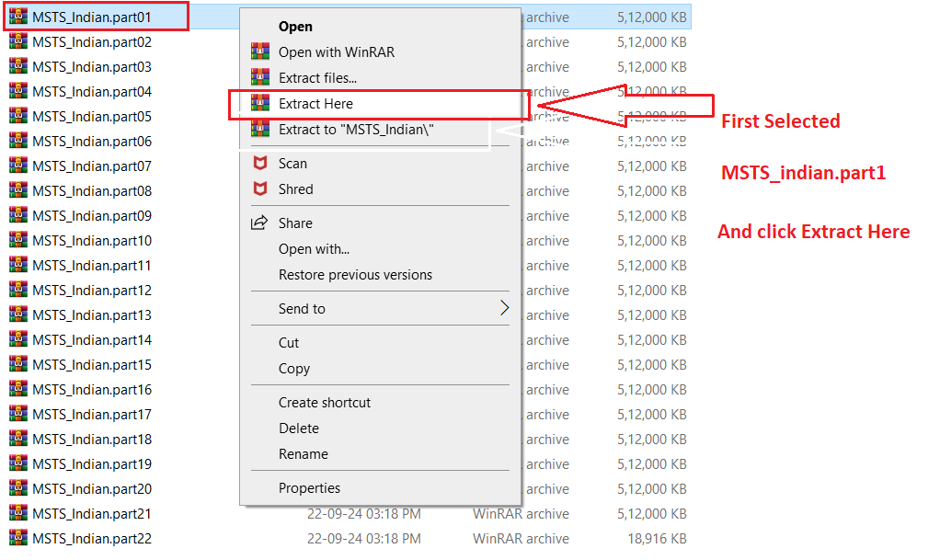The image size is (940, 560).
Task: Click the 5,12,000 KB size of part21
Action: (x=652, y=514)
